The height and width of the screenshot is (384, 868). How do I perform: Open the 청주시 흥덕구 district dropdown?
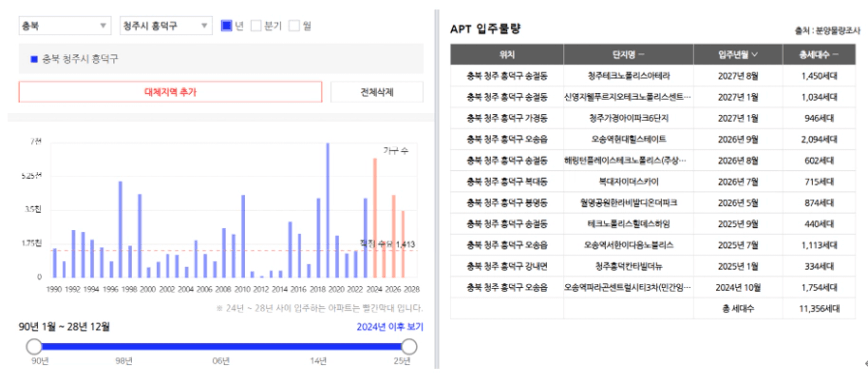pos(166,25)
